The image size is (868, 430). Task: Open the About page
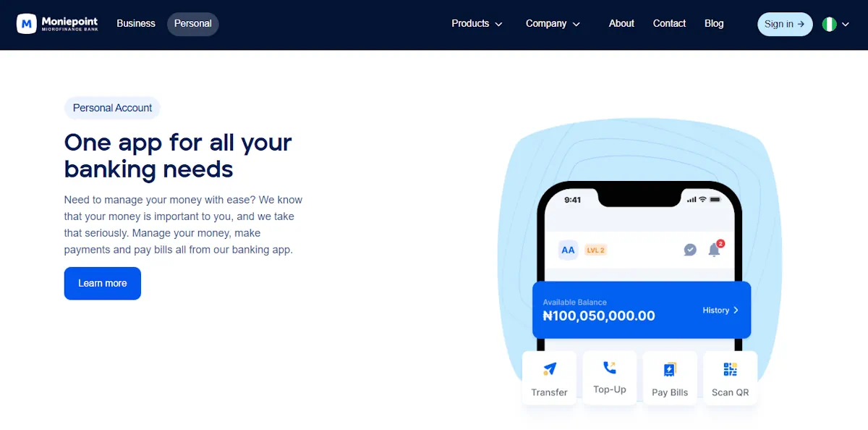pos(621,23)
